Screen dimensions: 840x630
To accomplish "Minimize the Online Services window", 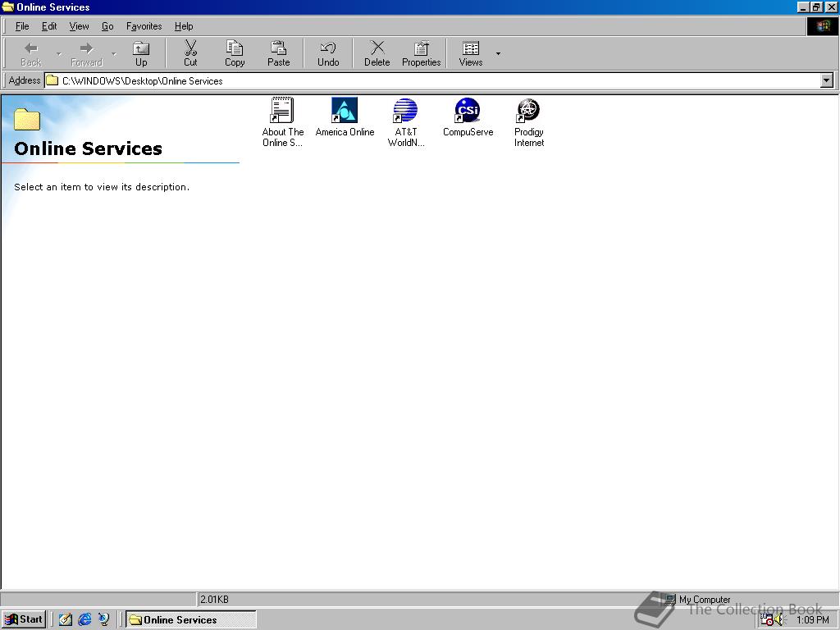I will pyautogui.click(x=803, y=7).
